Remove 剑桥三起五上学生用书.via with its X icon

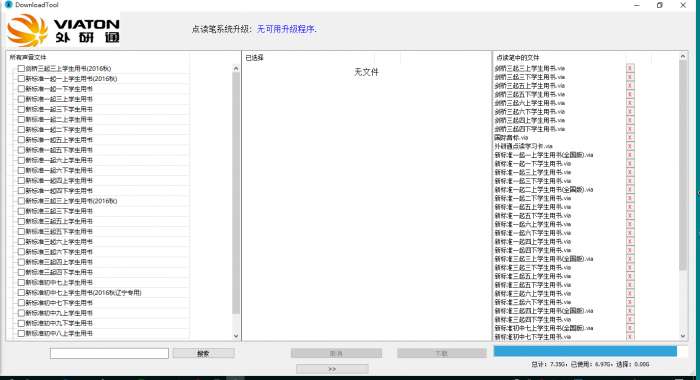[630, 86]
